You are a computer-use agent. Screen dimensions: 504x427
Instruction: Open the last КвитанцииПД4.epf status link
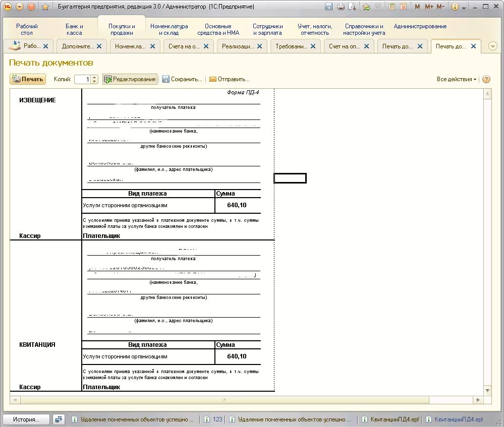(455, 419)
